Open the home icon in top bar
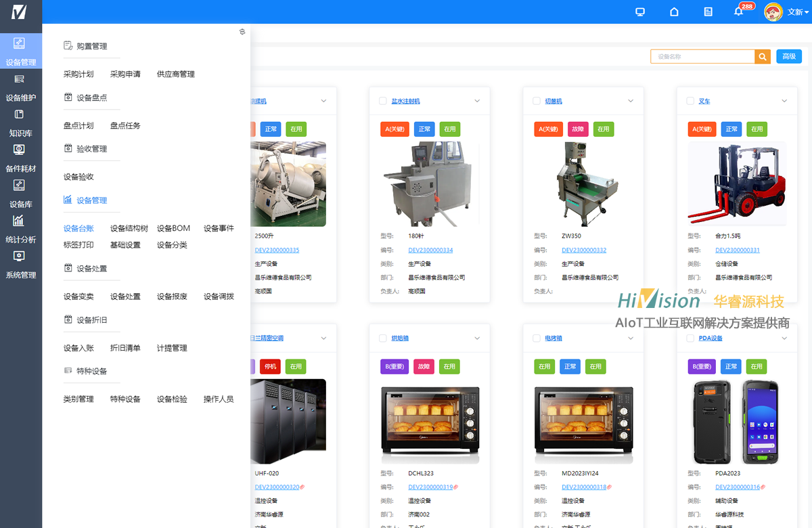This screenshot has width=812, height=528. (x=674, y=12)
